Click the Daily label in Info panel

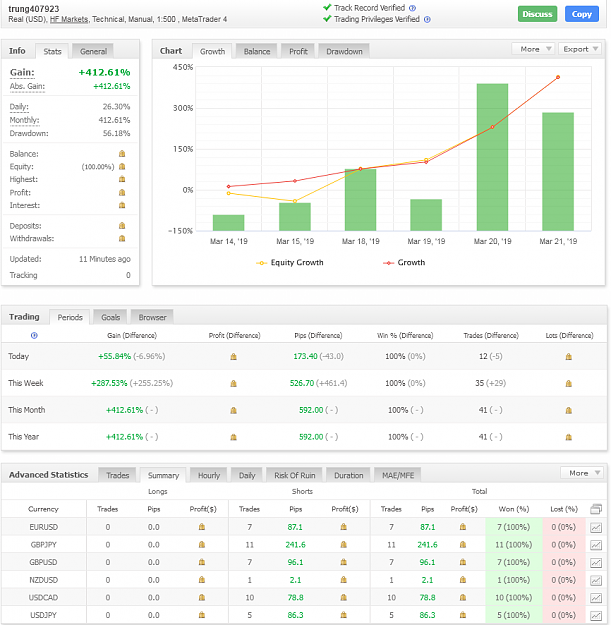tap(19, 106)
